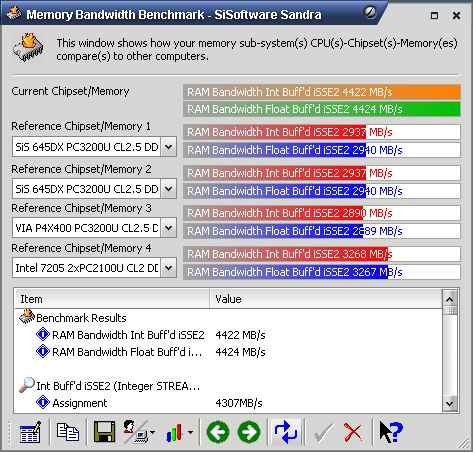This screenshot has width=473, height=452.
Task: Click the blue refresh arrows icon
Action: (x=286, y=432)
